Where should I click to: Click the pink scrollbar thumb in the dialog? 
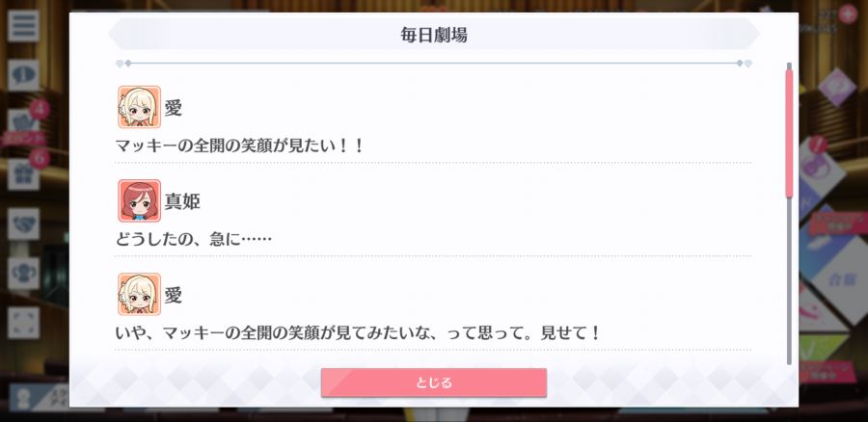(x=789, y=133)
